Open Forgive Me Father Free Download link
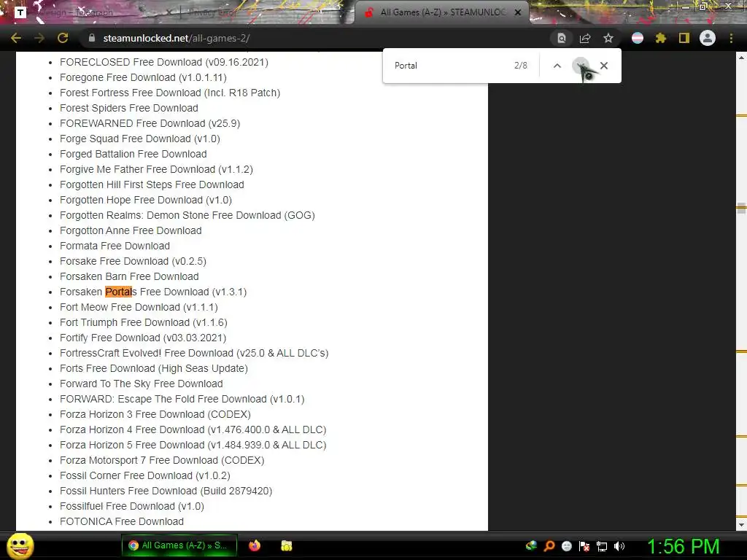The image size is (747, 560). (x=156, y=169)
